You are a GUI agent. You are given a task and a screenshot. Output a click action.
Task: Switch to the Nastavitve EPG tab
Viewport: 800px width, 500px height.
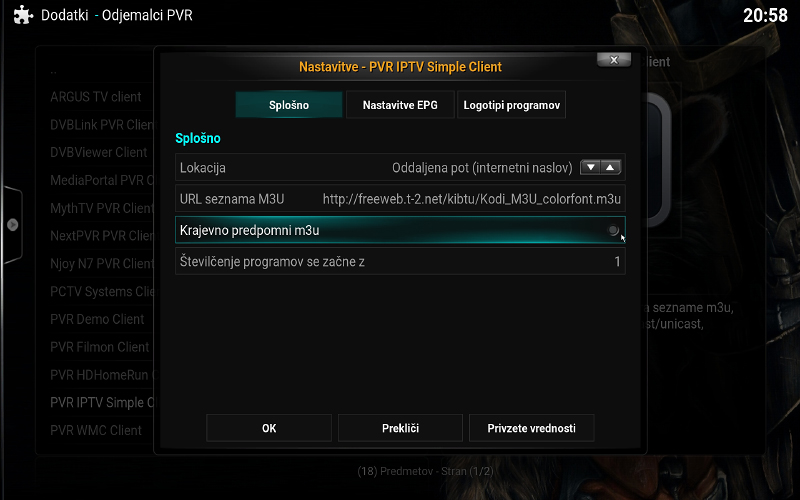400,105
